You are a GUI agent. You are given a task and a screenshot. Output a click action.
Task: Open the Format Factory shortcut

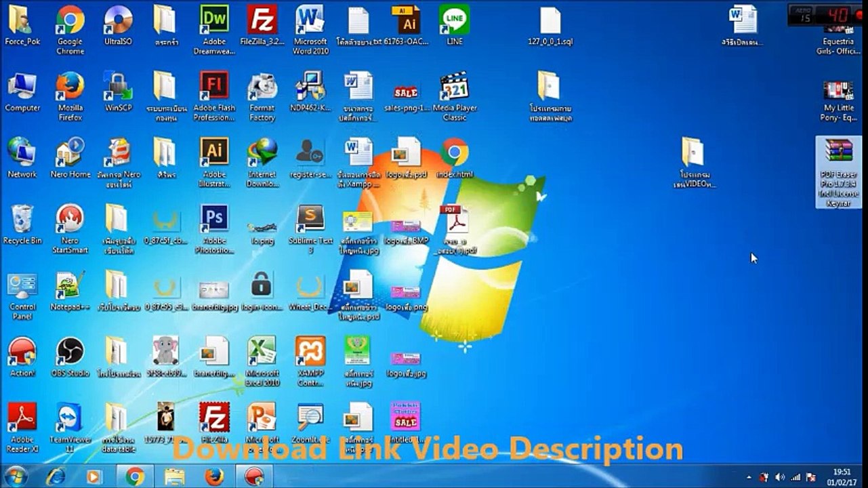coord(262,96)
